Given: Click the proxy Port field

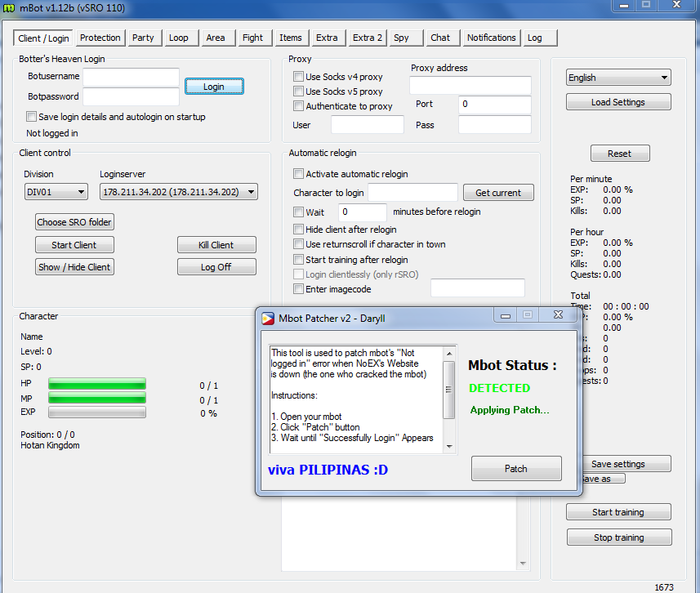Looking at the screenshot, I should click(x=495, y=104).
